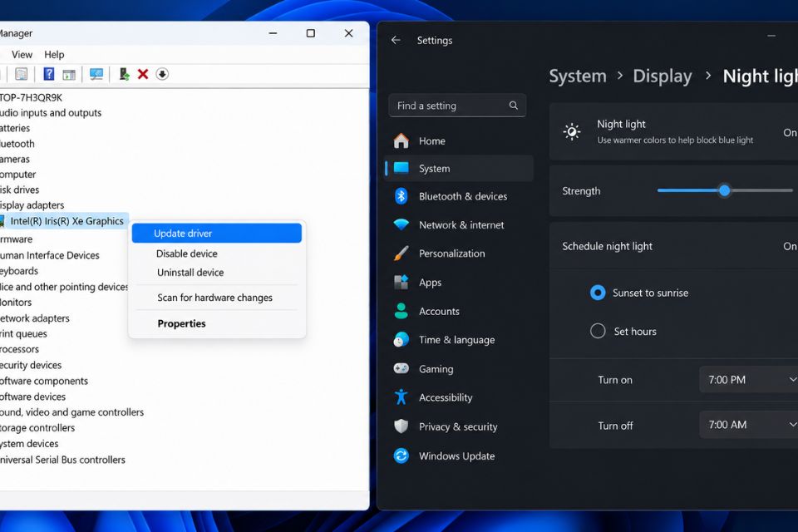Select the Set hours radio option
The width and height of the screenshot is (798, 532).
click(598, 332)
